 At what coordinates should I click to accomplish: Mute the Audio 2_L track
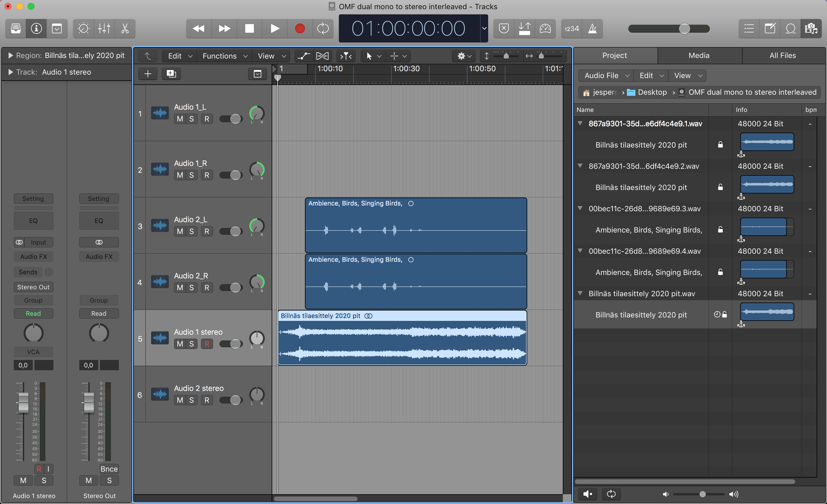coord(180,231)
